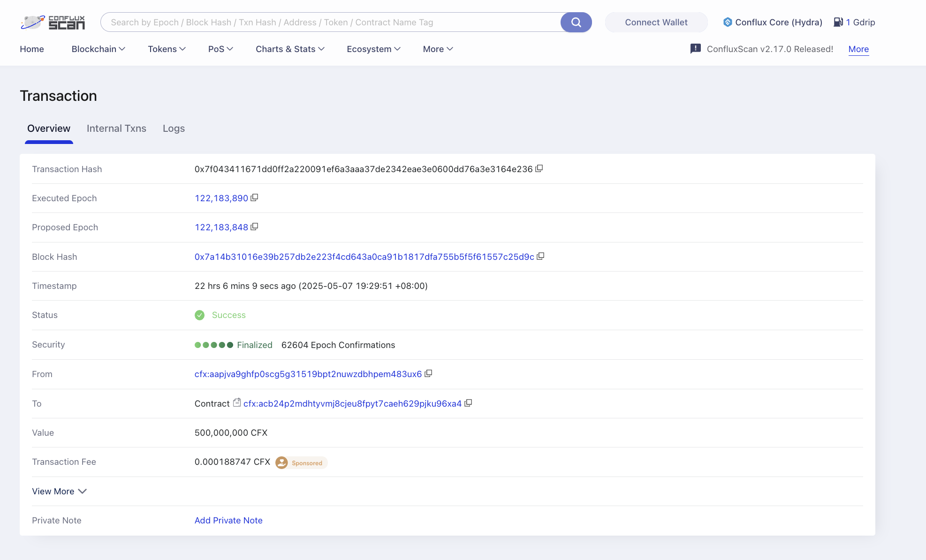Click the search magnifier button

tap(576, 22)
